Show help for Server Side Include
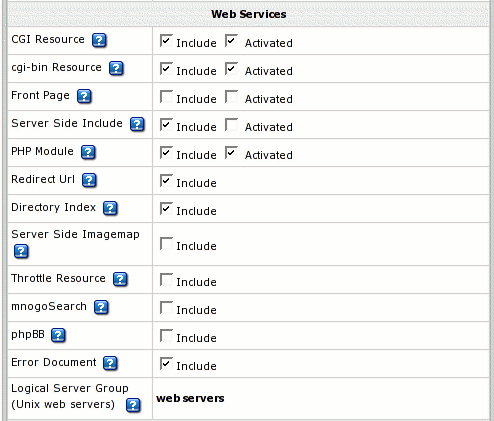The image size is (494, 421). (x=137, y=124)
